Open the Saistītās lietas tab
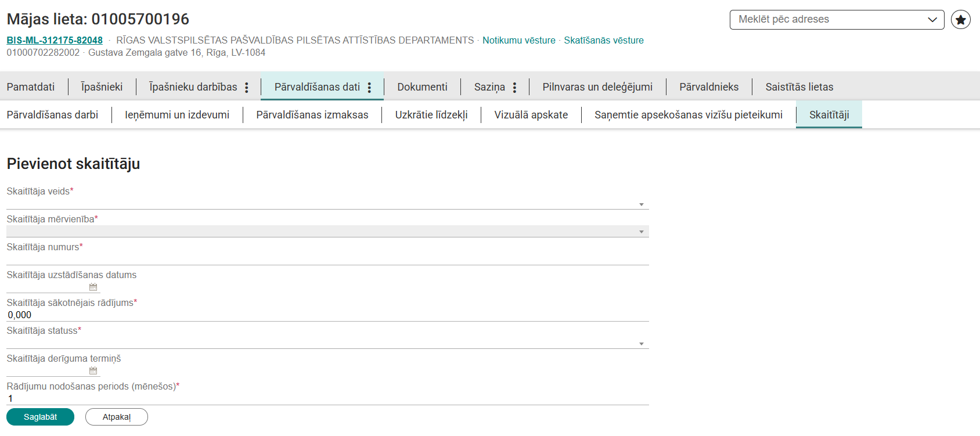Image resolution: width=980 pixels, height=436 pixels. 799,87
